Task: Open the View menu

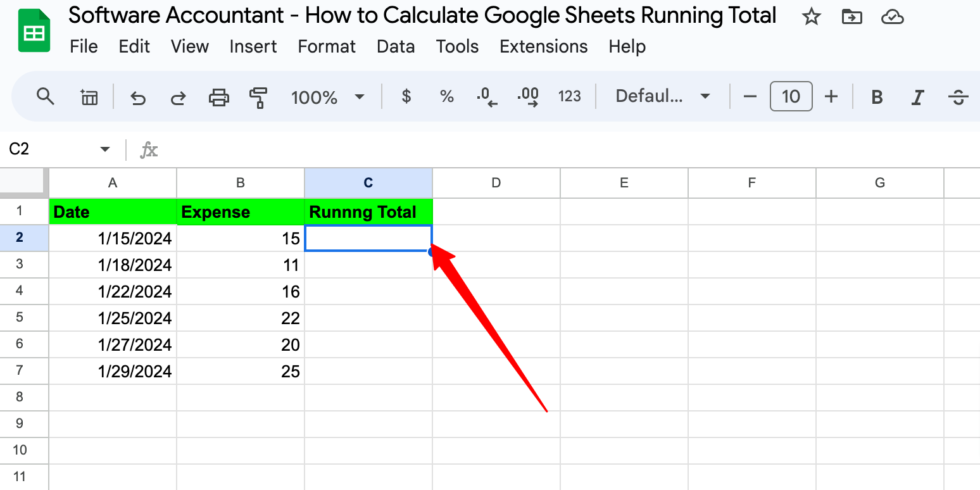Action: click(x=190, y=46)
